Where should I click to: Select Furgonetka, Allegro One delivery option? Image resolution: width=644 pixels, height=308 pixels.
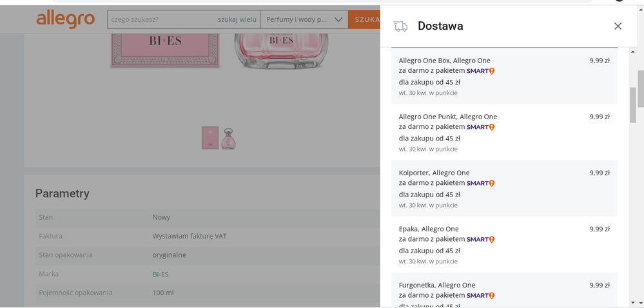coord(504,290)
